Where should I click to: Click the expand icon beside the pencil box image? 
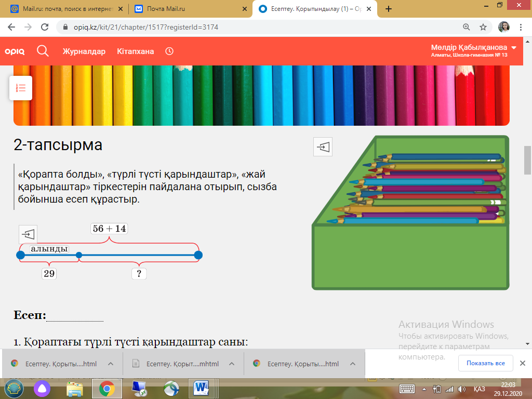[323, 147]
